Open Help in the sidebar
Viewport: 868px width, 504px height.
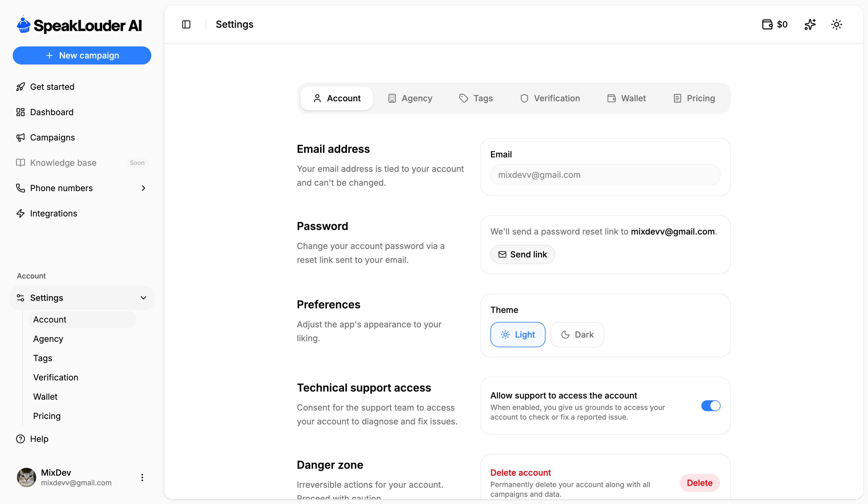(82, 439)
